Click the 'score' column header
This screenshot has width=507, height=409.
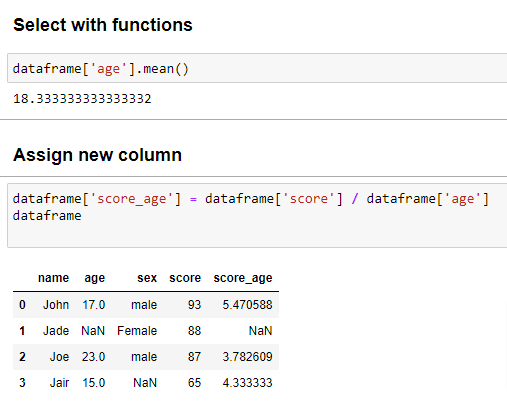pyautogui.click(x=185, y=278)
